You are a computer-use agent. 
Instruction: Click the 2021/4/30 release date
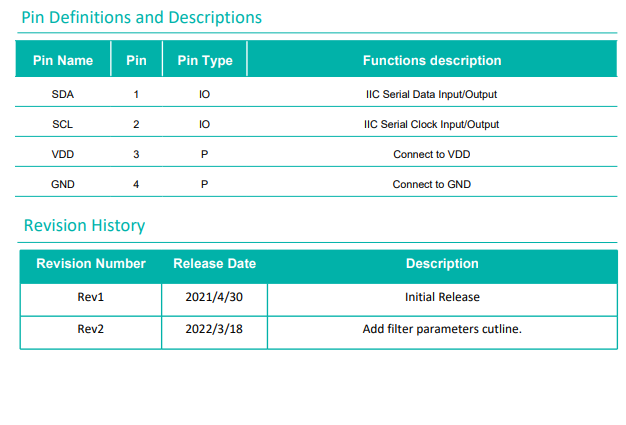[214, 298]
